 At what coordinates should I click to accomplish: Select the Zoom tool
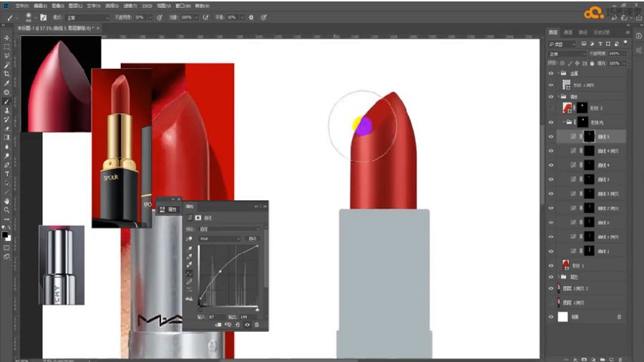(6, 210)
